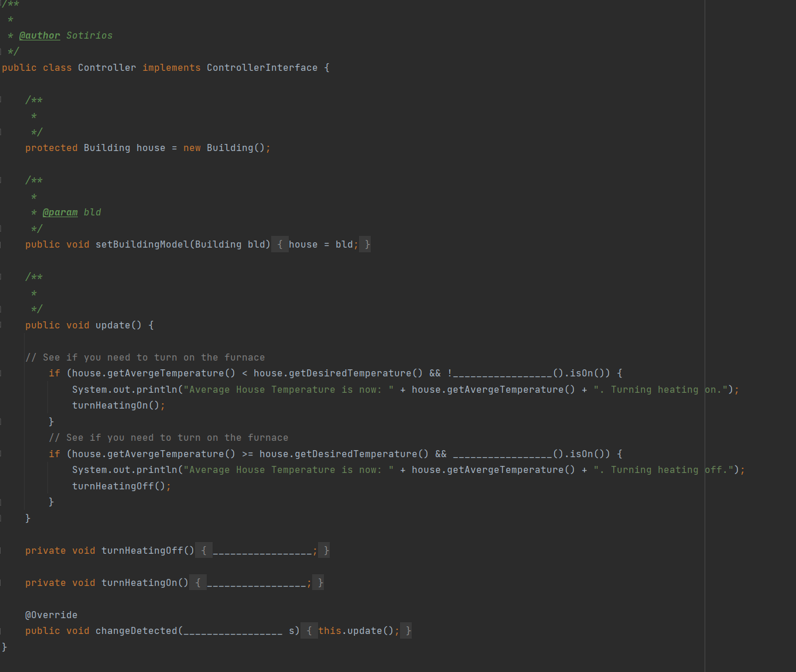796x672 pixels.
Task: Expand the collapsed turnHeatingOn method body
Action: point(198,582)
